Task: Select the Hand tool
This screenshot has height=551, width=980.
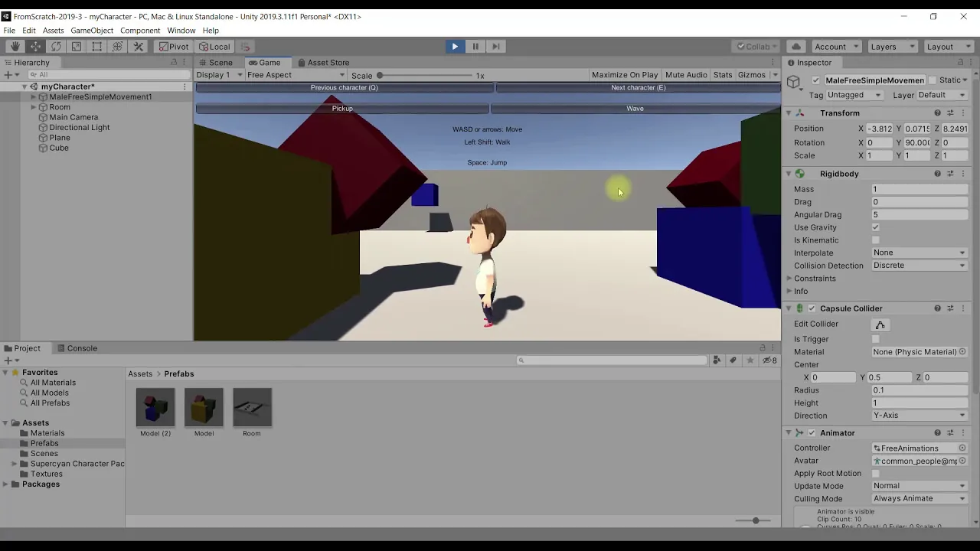Action: coord(15,47)
